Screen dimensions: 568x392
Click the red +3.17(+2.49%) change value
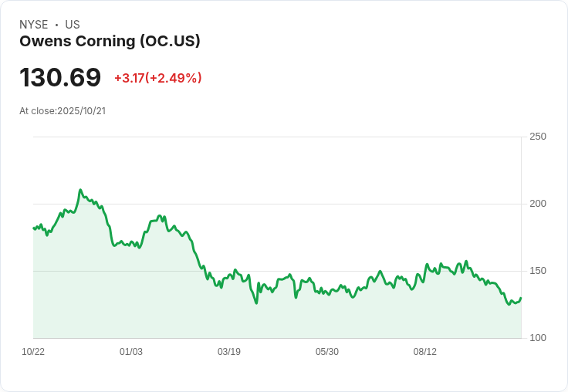157,78
